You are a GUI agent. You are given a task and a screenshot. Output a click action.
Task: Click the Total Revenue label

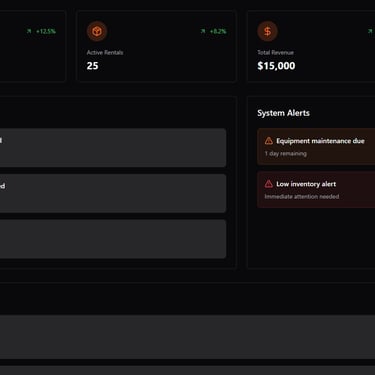click(275, 52)
